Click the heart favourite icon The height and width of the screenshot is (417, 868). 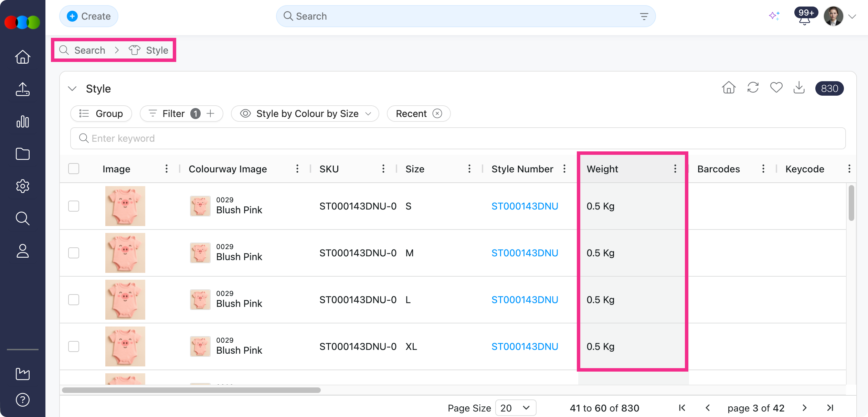coord(776,88)
